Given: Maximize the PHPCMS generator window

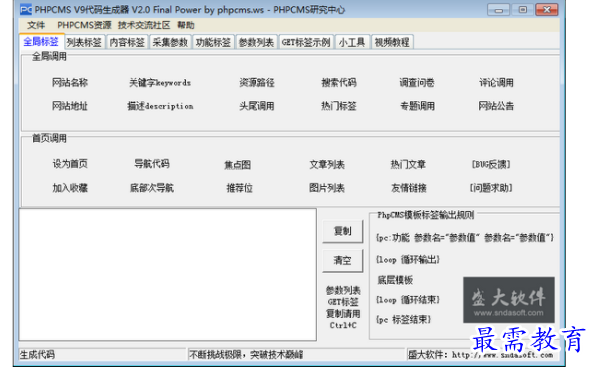Looking at the screenshot, I should (522, 10).
